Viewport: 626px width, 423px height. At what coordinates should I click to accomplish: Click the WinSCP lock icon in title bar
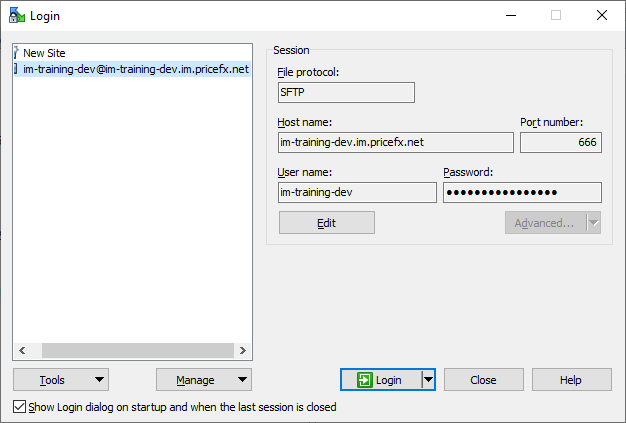17,16
